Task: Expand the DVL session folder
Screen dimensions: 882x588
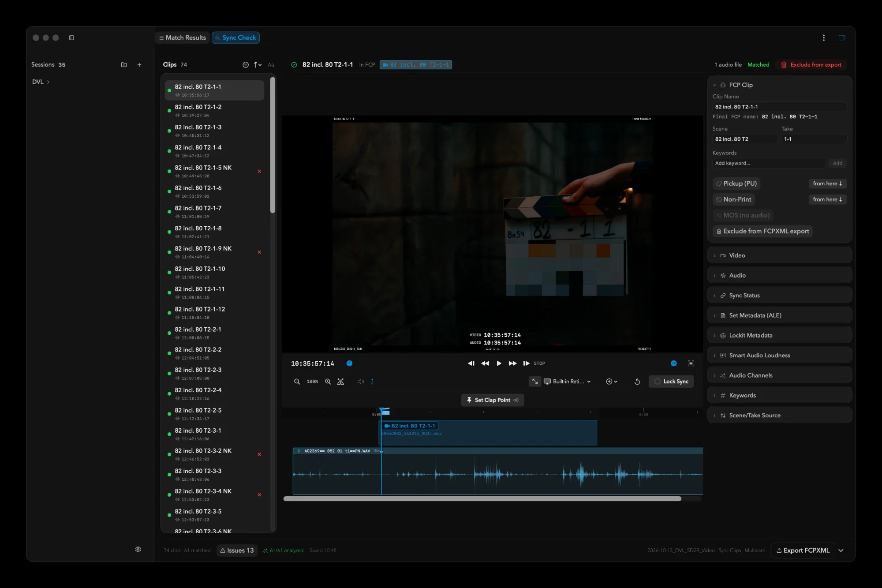Action: (x=41, y=82)
